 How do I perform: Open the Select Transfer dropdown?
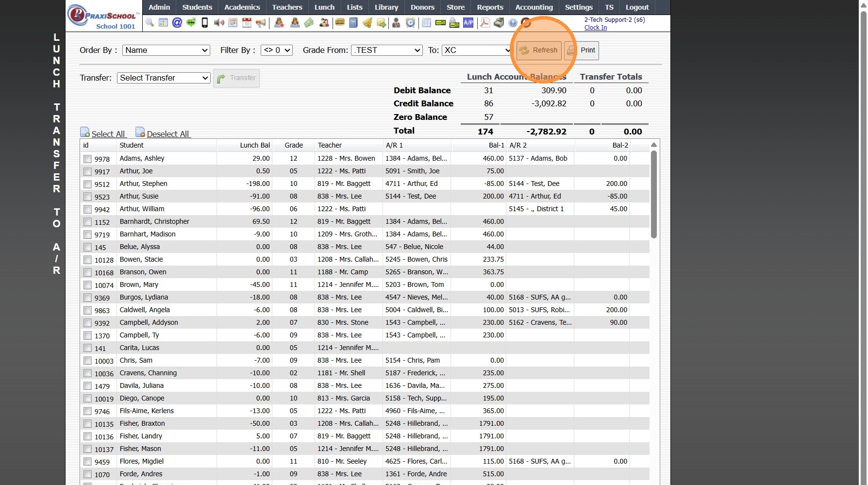(164, 78)
